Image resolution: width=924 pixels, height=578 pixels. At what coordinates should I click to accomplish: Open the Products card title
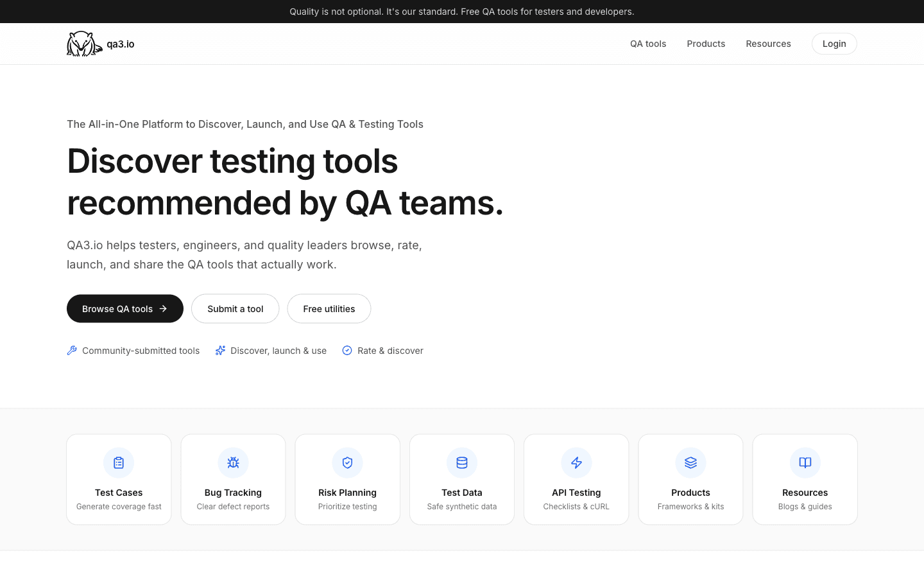pyautogui.click(x=690, y=493)
